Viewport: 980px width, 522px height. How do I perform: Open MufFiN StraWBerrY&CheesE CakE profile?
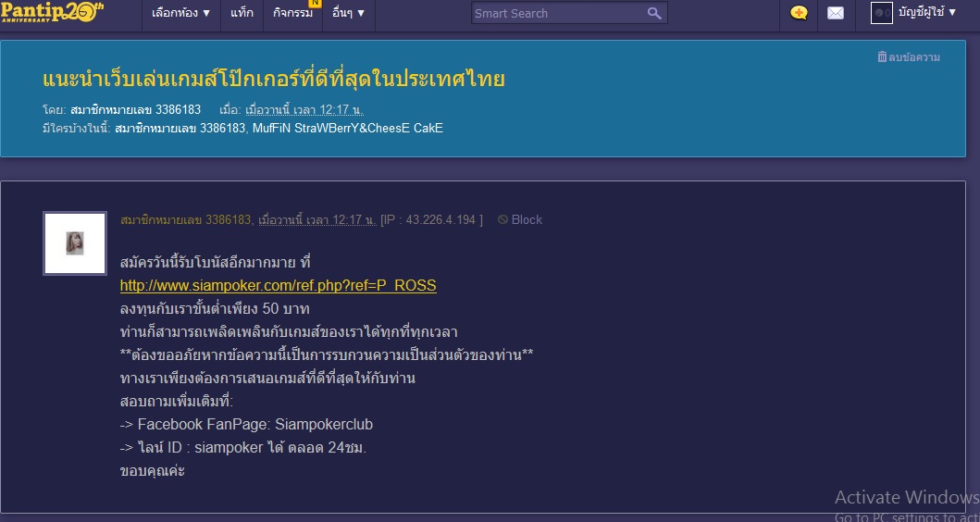click(348, 129)
